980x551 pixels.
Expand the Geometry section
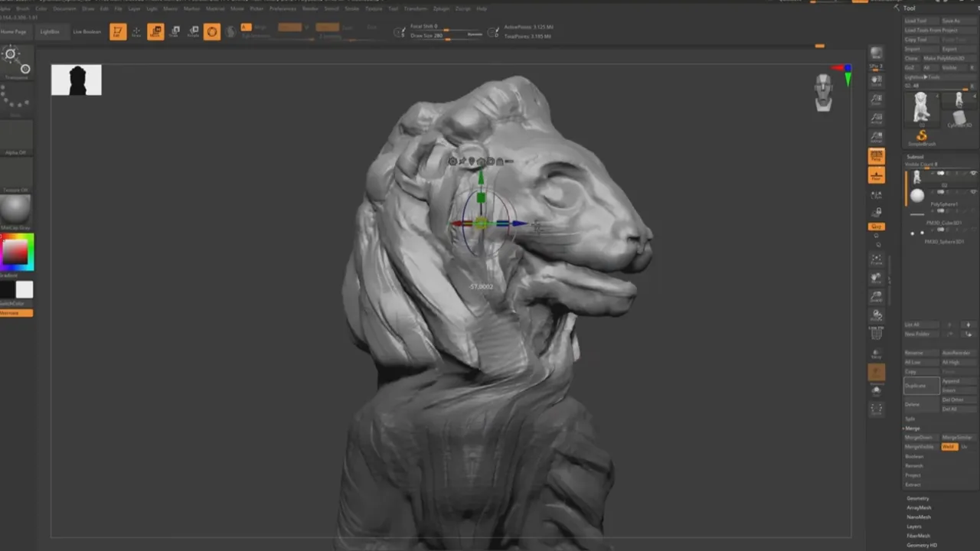pyautogui.click(x=918, y=499)
